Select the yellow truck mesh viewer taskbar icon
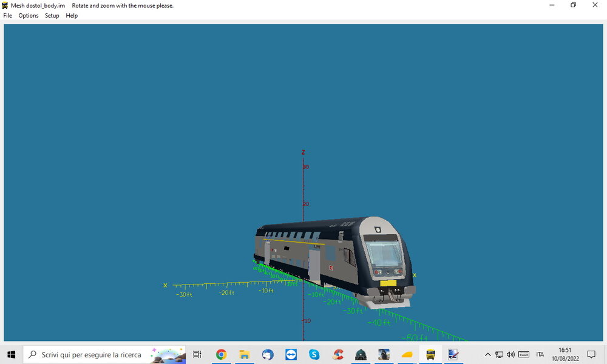Viewport: 607px width, 364px height. (x=430, y=354)
